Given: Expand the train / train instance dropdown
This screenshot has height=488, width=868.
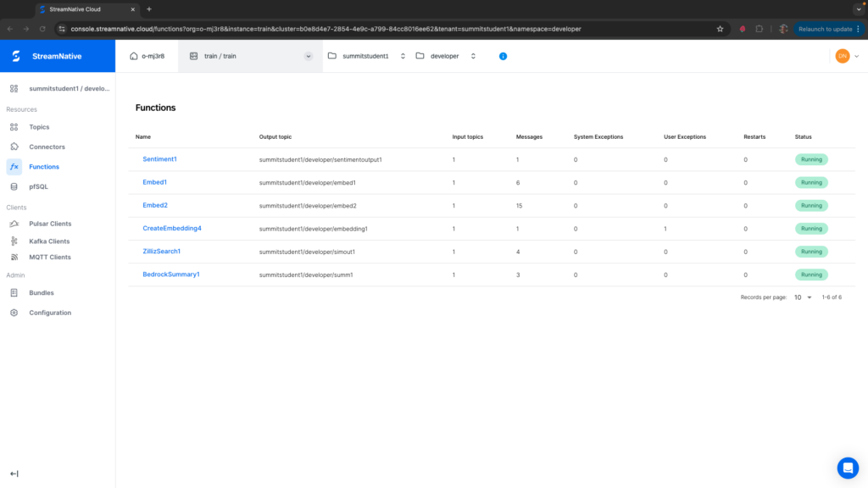Looking at the screenshot, I should coord(308,56).
